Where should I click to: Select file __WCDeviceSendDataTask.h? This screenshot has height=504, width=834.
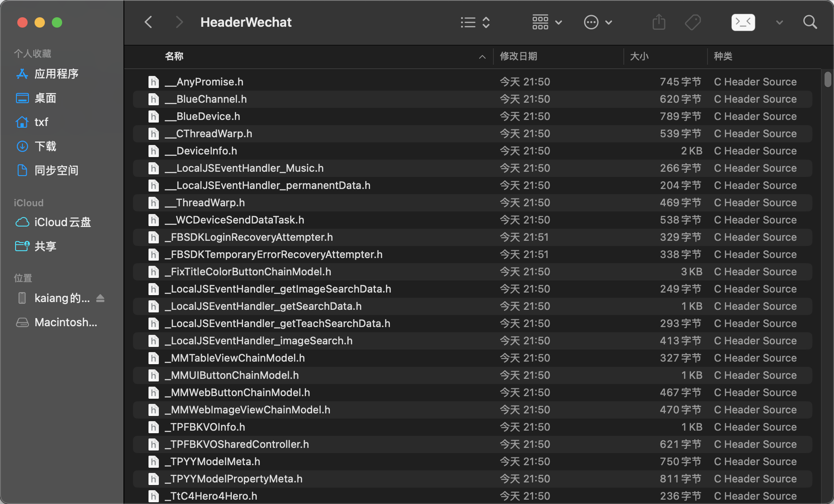(472, 220)
